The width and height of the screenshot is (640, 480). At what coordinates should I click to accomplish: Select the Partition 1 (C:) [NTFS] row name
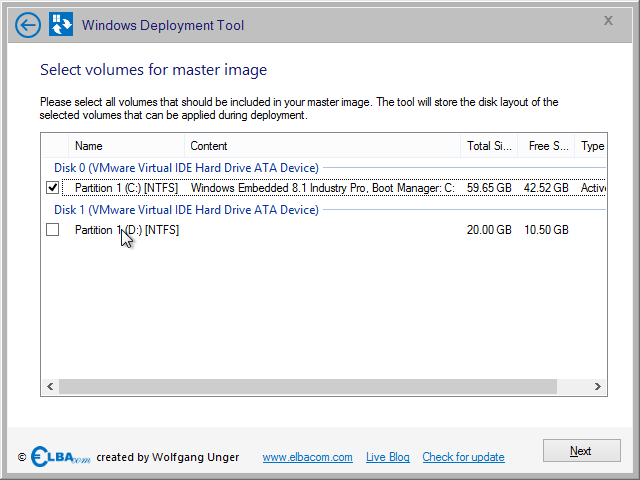pos(127,188)
